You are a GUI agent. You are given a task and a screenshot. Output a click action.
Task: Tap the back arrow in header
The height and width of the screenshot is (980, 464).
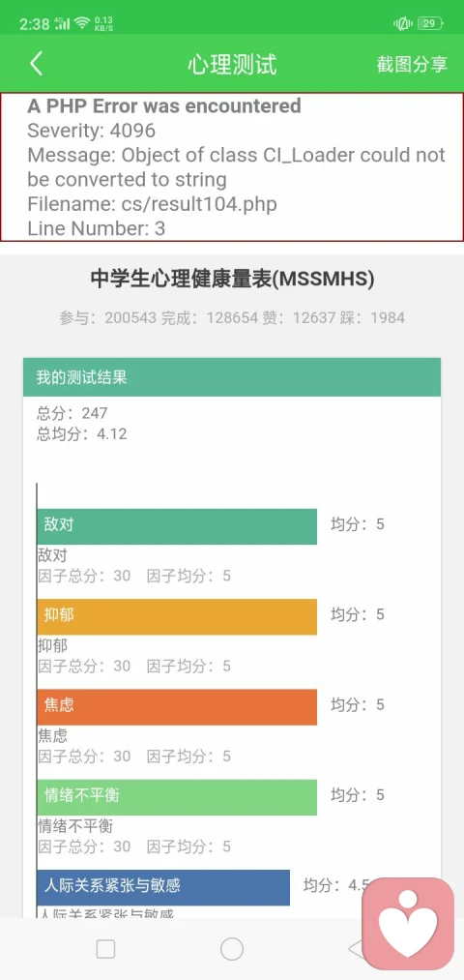coord(36,64)
